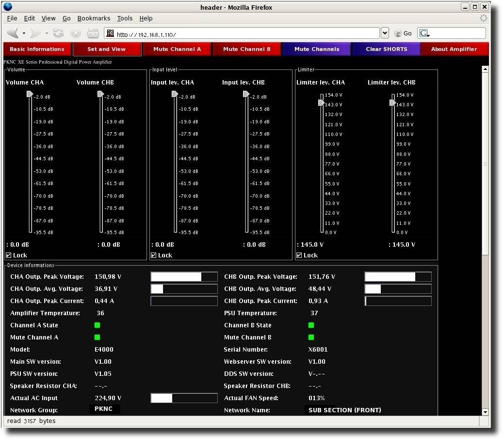Screen dimensions: 504x439
Task: Open the Forward button history dropdown arrow
Action: [x=47, y=33]
